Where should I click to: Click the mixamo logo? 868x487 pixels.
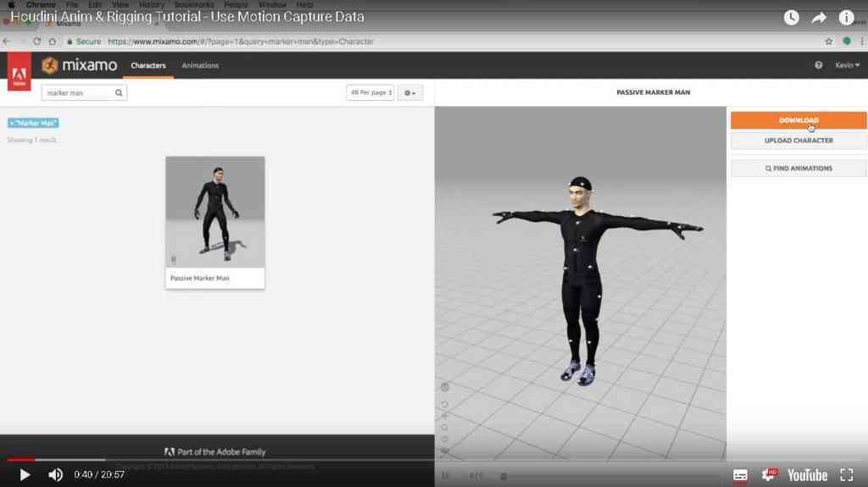click(80, 65)
